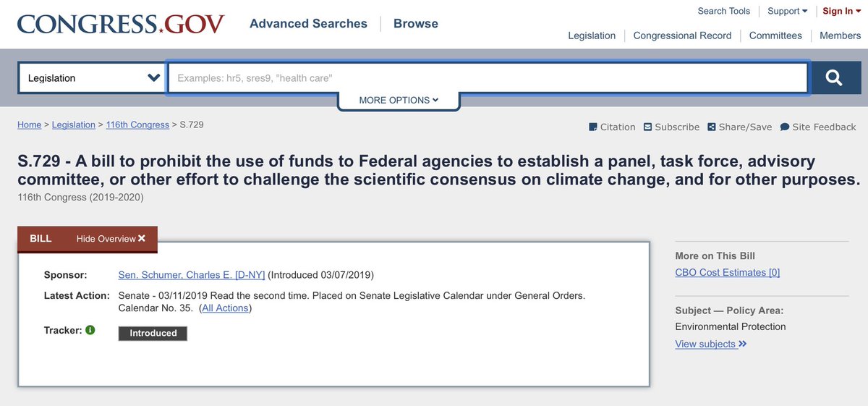Select the BILL tab
Screen dimensions: 868x406
[x=41, y=238]
